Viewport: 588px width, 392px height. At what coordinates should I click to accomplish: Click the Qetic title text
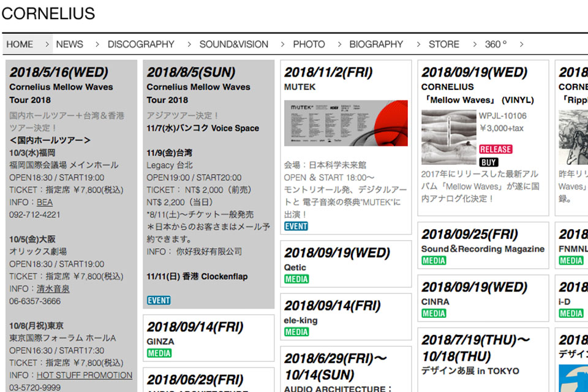[x=295, y=268]
